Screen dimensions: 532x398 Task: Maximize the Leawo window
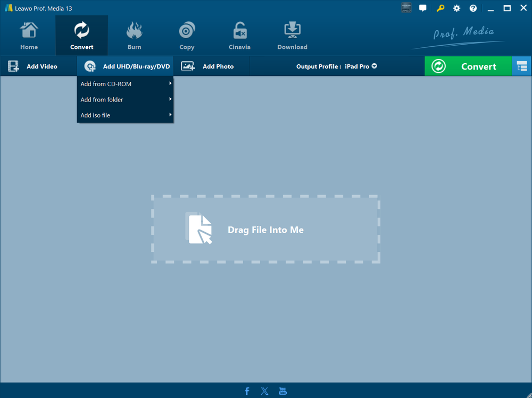coord(507,8)
